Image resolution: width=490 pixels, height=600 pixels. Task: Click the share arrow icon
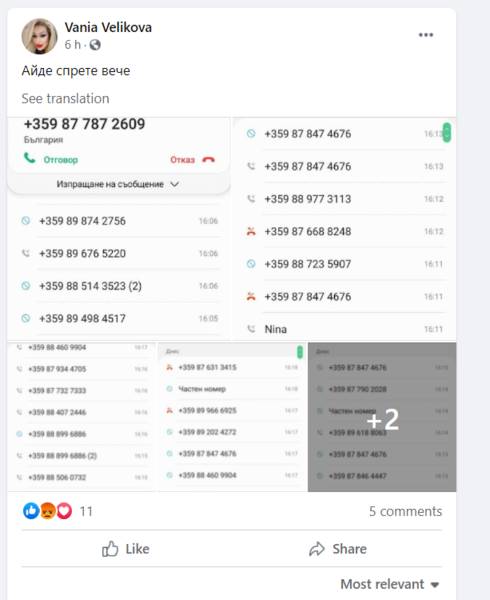317,549
